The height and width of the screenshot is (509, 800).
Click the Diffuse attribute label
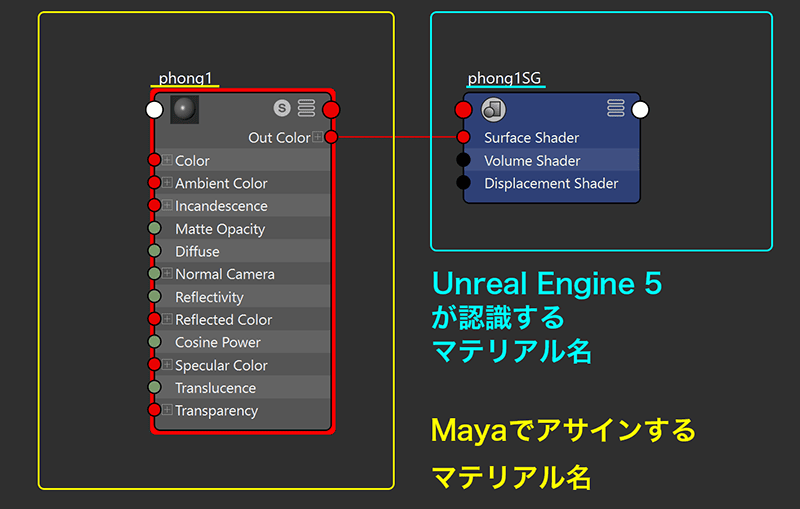coord(197,251)
